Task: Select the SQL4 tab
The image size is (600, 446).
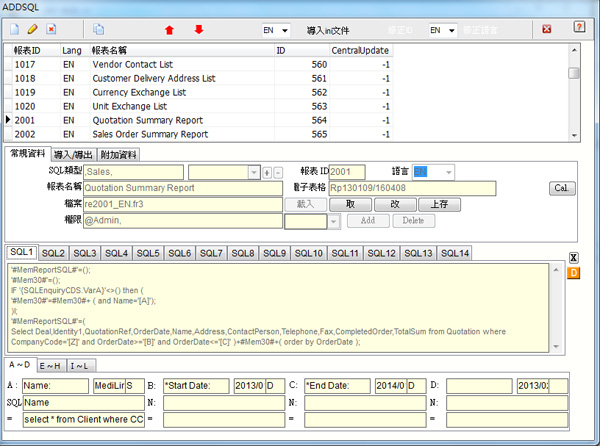Action: pos(116,253)
